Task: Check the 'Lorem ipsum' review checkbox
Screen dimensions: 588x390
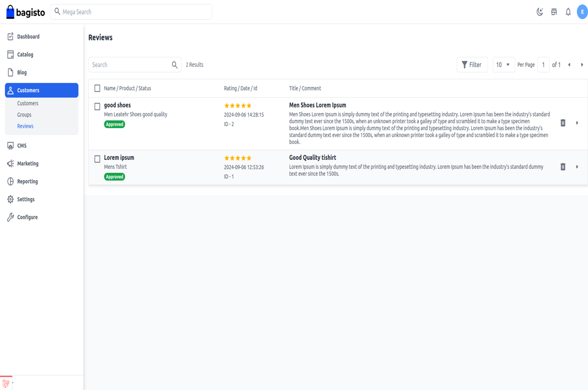Action: (97, 159)
